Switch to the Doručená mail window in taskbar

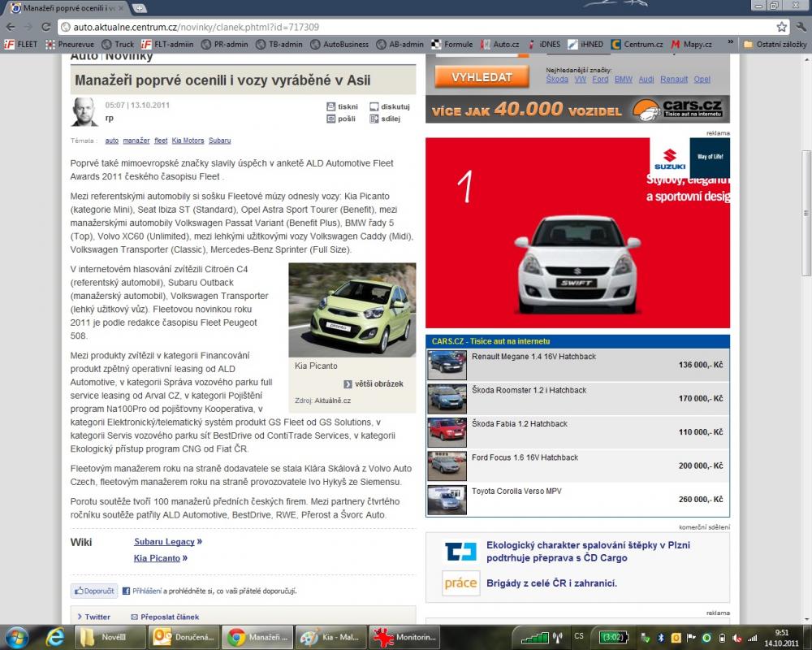(184, 637)
